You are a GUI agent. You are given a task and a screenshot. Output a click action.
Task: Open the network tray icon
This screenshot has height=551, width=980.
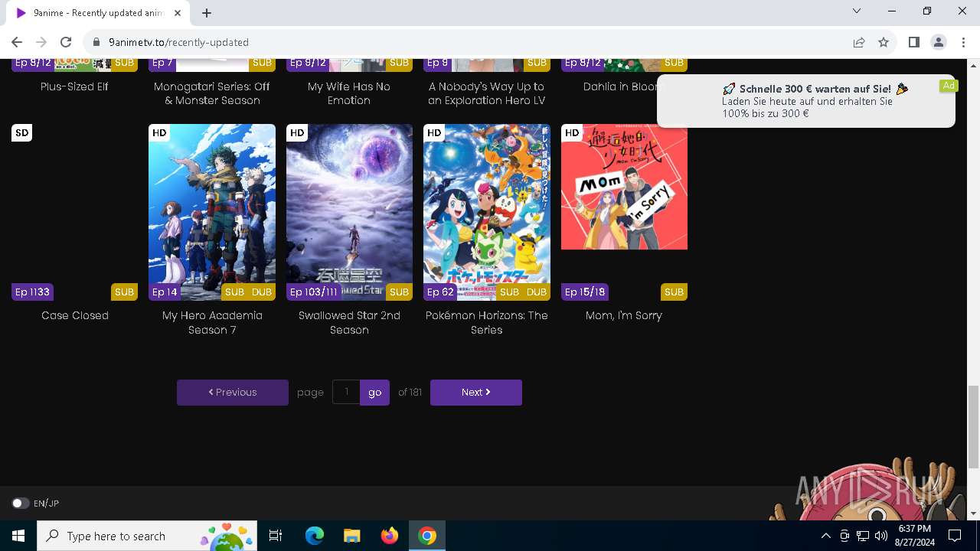(863, 536)
